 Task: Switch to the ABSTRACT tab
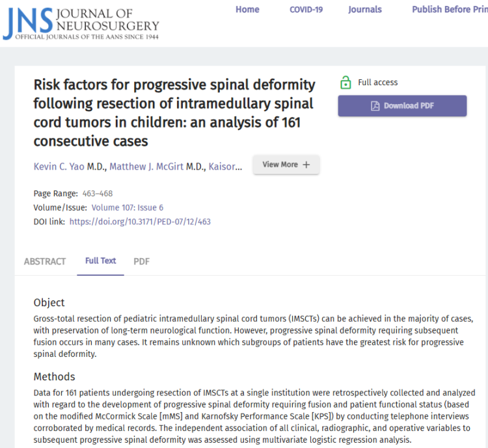click(45, 261)
